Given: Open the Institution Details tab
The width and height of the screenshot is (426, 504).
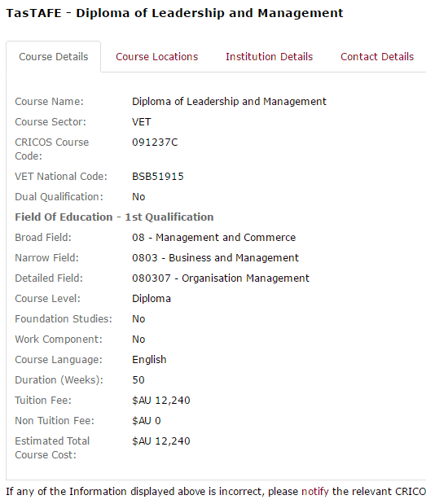Looking at the screenshot, I should click(x=269, y=56).
